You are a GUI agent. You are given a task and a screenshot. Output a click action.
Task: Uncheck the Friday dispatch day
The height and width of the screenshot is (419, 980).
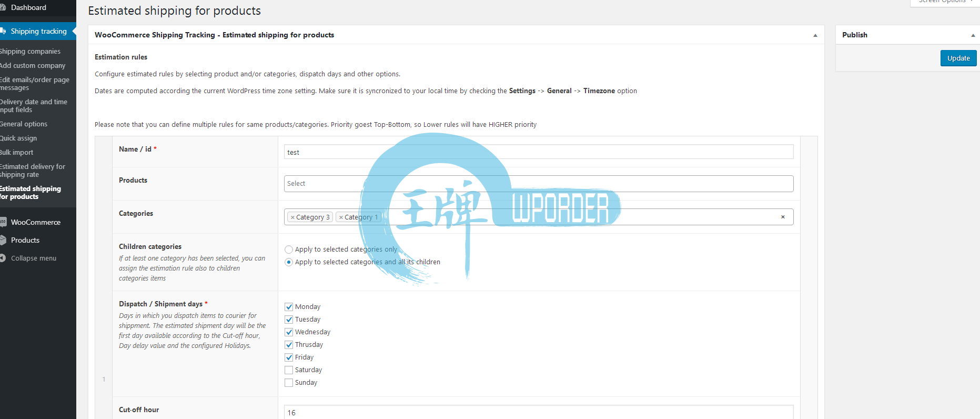pyautogui.click(x=289, y=357)
